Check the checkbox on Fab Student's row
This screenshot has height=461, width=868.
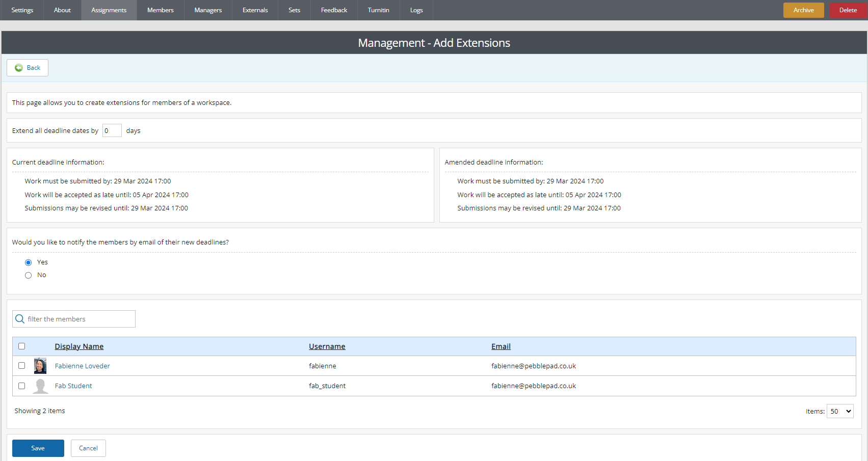coord(21,386)
